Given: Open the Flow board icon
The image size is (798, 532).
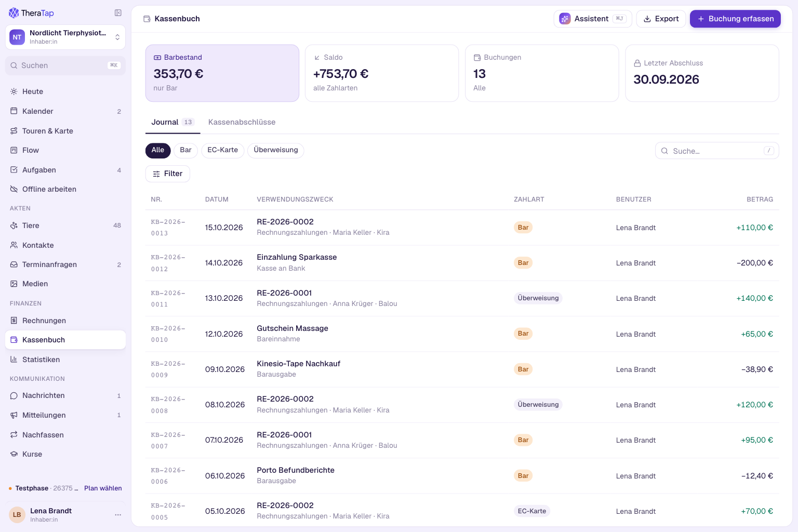Looking at the screenshot, I should click(14, 150).
